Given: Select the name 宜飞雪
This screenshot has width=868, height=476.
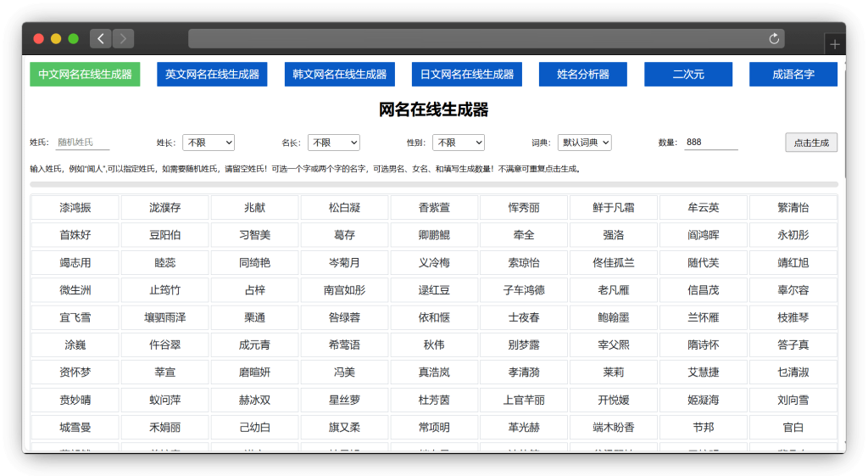Looking at the screenshot, I should tap(75, 317).
